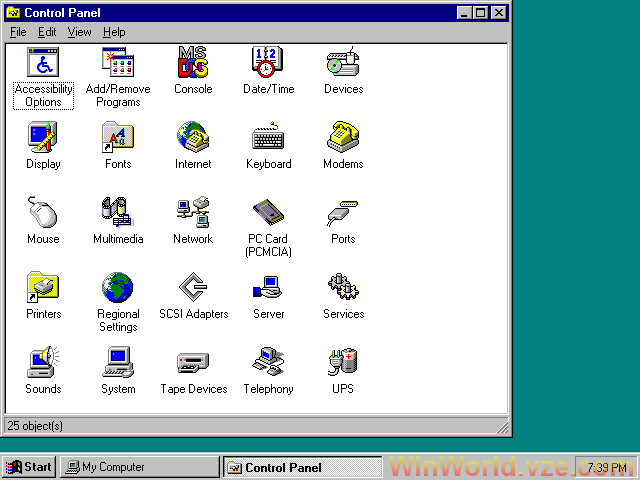The width and height of the screenshot is (640, 480).
Task: Click the Tape Devices icon
Action: (193, 362)
